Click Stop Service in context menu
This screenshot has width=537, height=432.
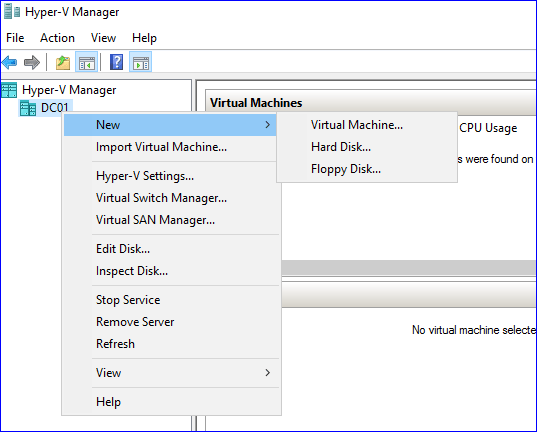coord(171,300)
